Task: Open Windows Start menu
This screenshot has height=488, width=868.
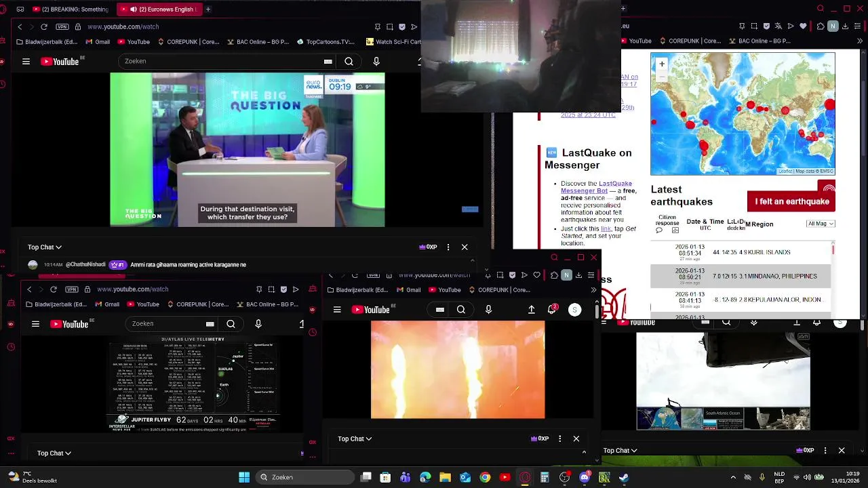Action: pyautogui.click(x=244, y=477)
